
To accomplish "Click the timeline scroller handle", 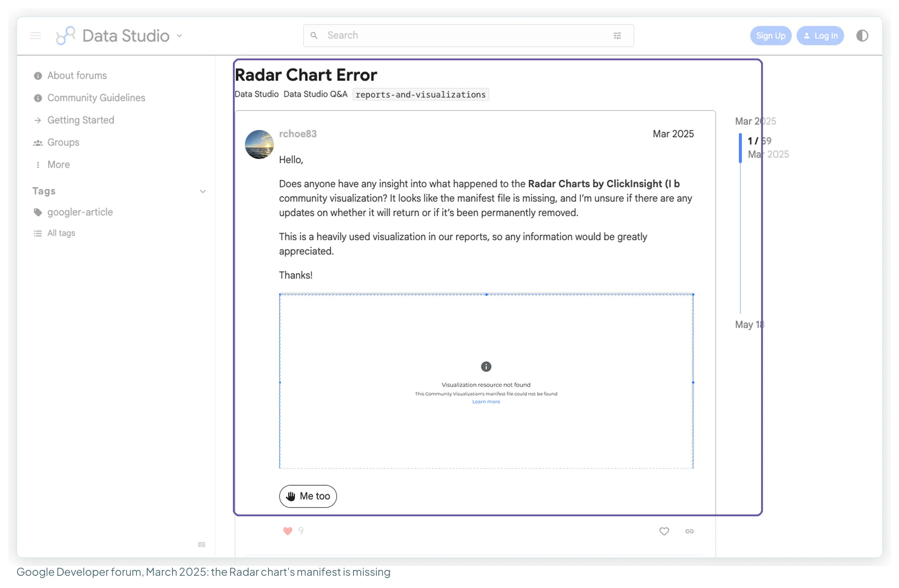I will point(740,148).
